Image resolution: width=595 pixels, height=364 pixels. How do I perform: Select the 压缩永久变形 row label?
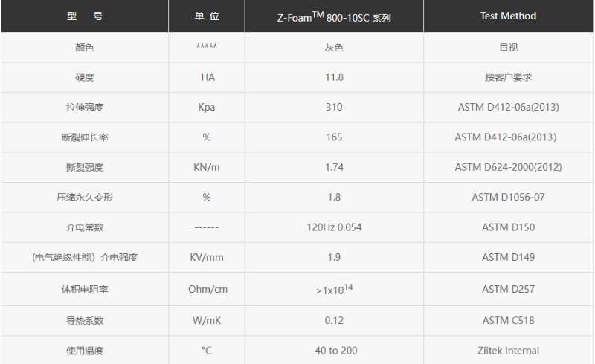coord(85,198)
